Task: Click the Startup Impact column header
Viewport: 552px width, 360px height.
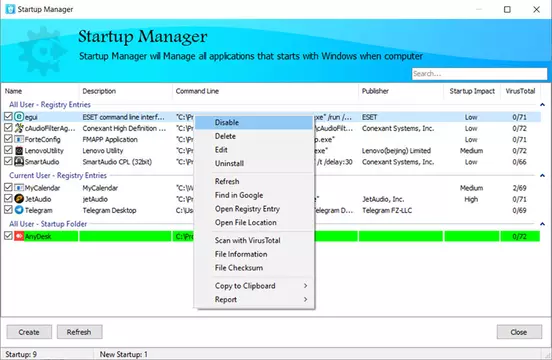Action: pos(472,91)
